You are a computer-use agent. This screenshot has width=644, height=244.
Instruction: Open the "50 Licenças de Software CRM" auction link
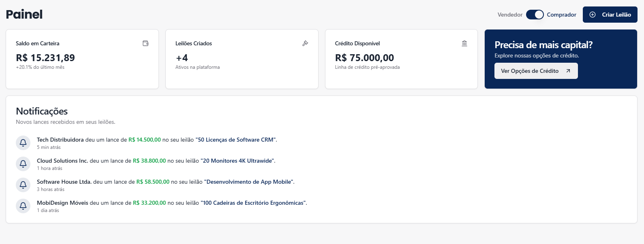[x=236, y=140]
